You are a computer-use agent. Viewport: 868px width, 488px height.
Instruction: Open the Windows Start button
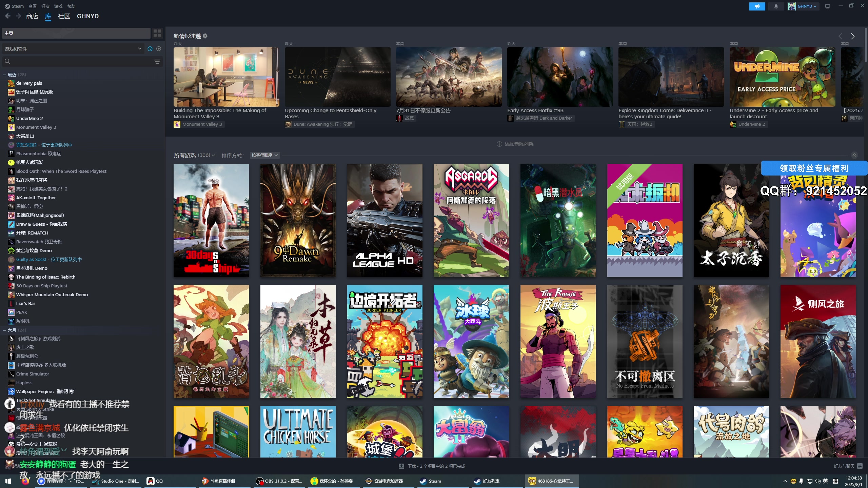click(x=8, y=481)
